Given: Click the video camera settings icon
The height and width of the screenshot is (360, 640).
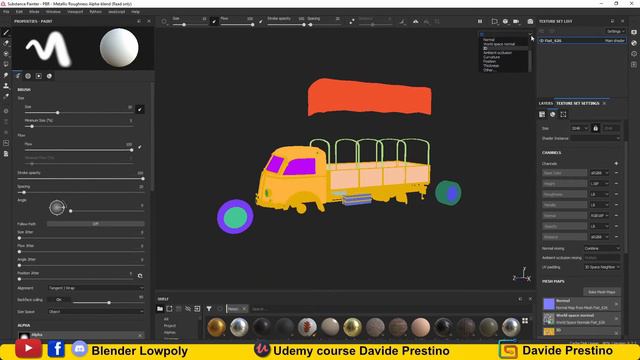Looking at the screenshot, I should click(516, 21).
